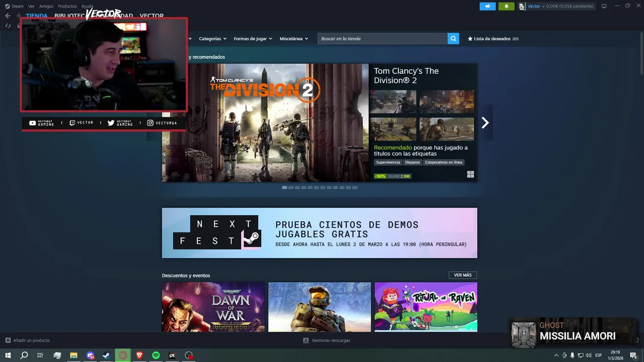Viewport: 644px width, 362px height.
Task: Select last carousel page indicator
Action: coord(355,188)
